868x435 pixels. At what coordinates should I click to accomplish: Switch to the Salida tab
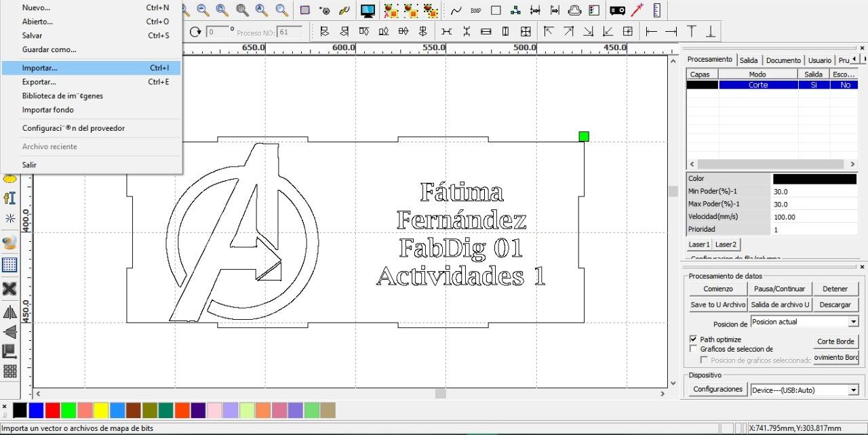pyautogui.click(x=749, y=60)
